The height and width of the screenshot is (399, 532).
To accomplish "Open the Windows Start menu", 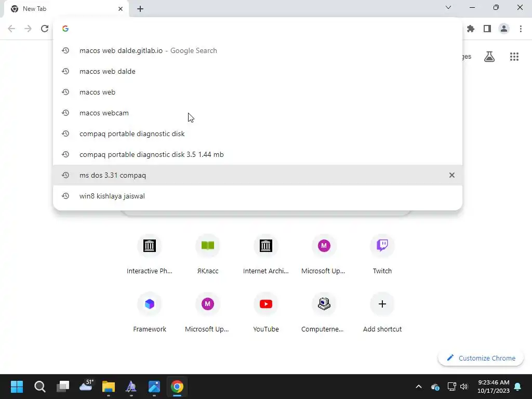I will 17,387.
